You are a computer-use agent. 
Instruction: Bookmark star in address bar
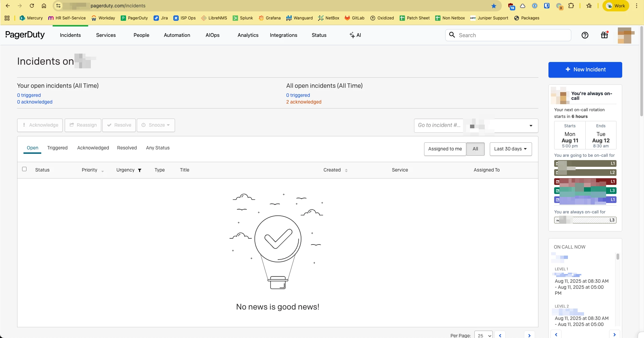494,6
